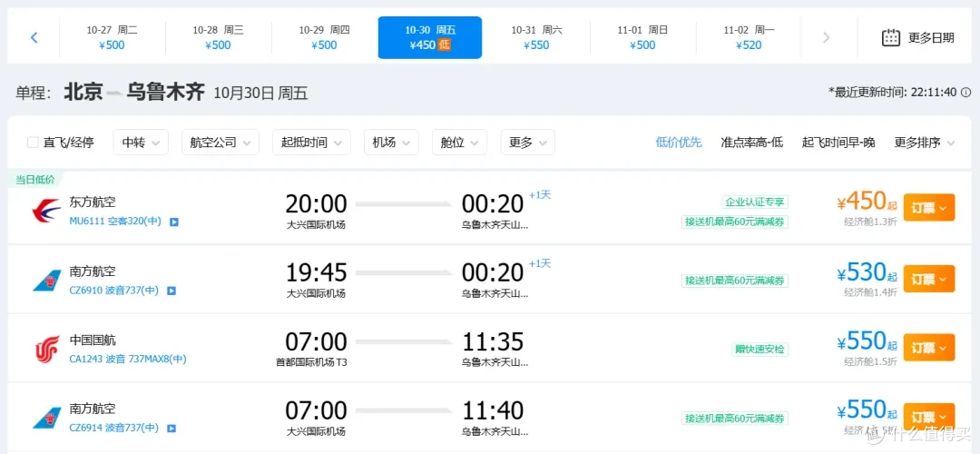Click the 20:00 departure time

(317, 204)
